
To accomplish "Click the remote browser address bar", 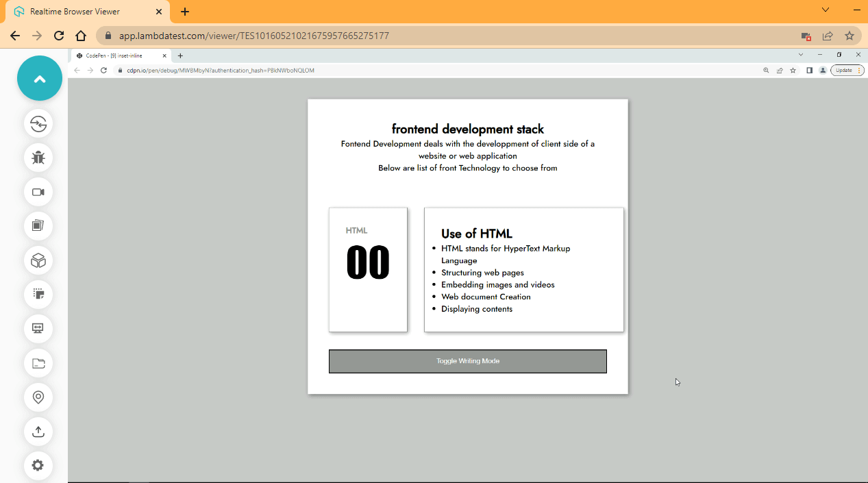I will tap(274, 70).
